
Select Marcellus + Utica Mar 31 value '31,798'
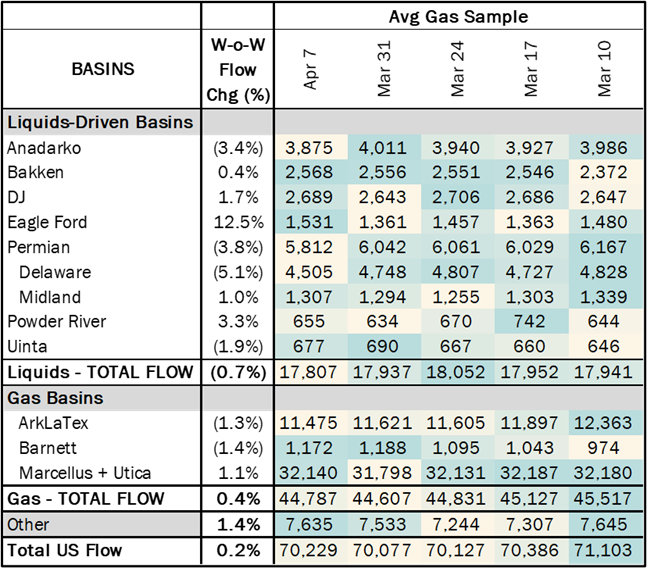pyautogui.click(x=382, y=473)
